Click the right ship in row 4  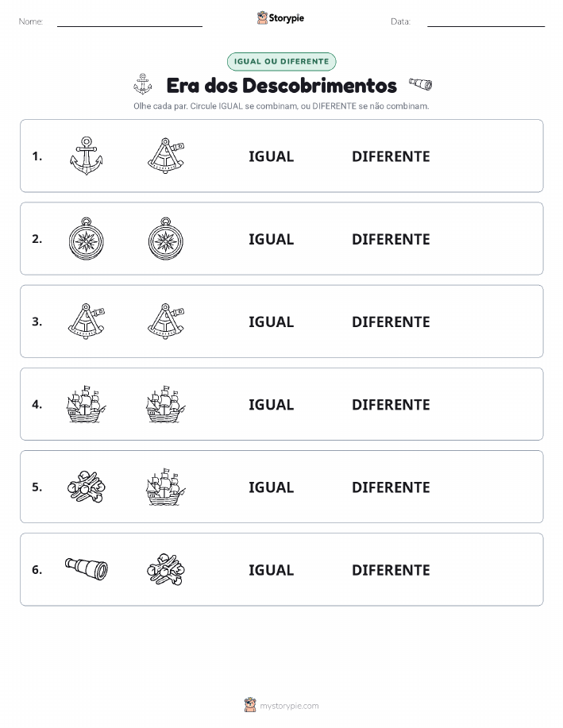tap(166, 404)
